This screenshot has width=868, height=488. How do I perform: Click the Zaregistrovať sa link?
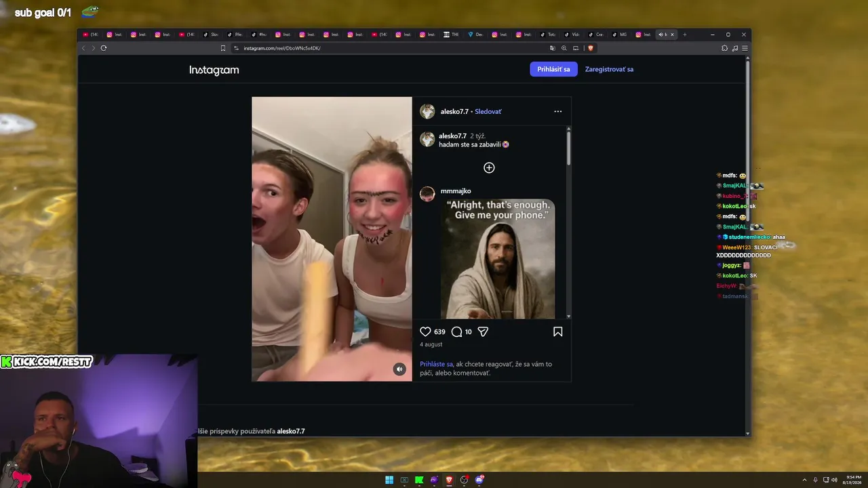609,69
